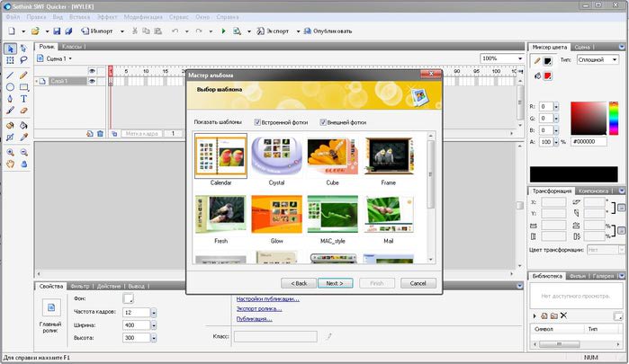Click the Open folder icon
Viewport: 629px width, 364px height.
coord(35,31)
